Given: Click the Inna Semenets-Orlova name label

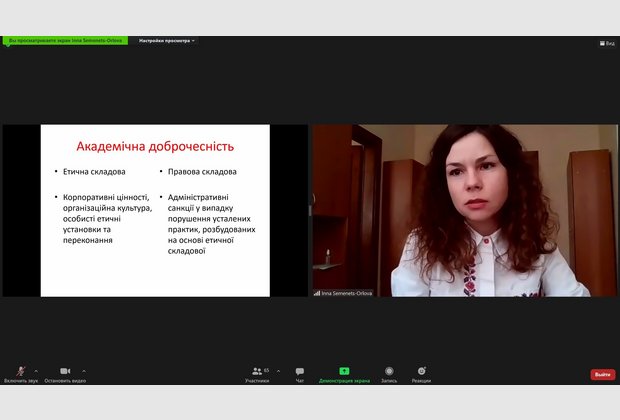Looking at the screenshot, I should (x=343, y=293).
